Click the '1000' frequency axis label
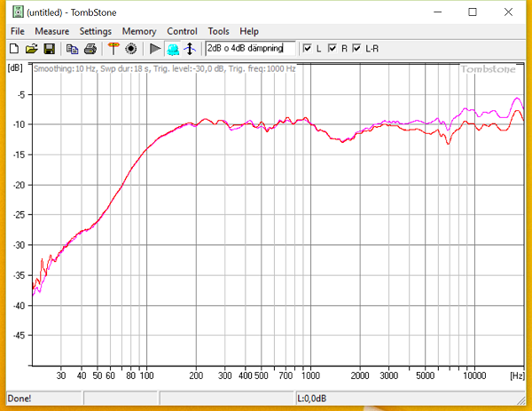The height and width of the screenshot is (411, 532). pyautogui.click(x=310, y=375)
